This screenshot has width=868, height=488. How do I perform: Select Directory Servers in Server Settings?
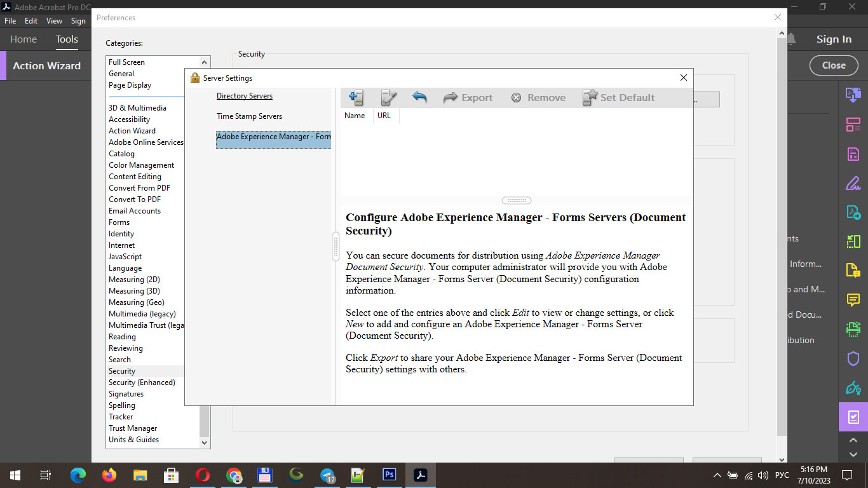(x=245, y=96)
